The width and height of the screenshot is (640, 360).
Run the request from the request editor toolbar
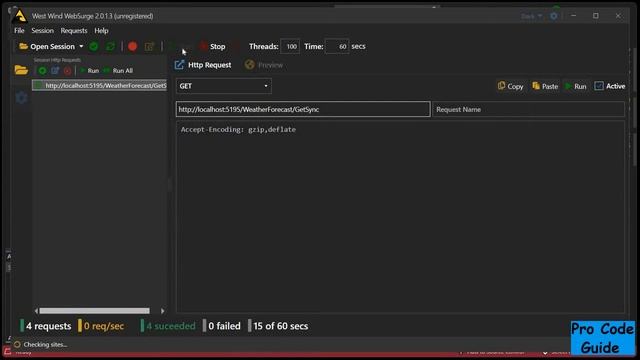pos(576,86)
